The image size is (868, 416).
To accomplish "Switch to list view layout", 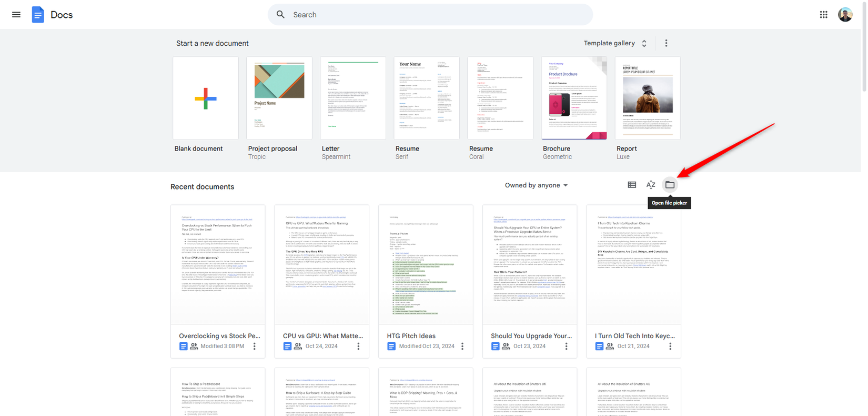I will 632,185.
